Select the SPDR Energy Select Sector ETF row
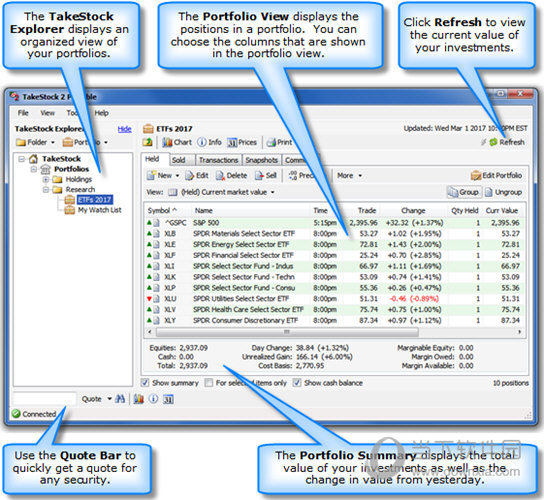Screen dimensions: 544x500 [334, 244]
